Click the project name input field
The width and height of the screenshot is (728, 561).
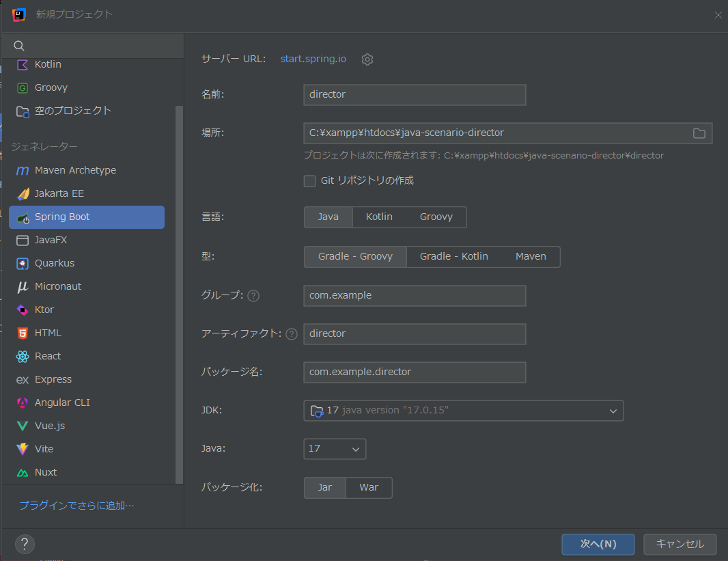click(415, 95)
